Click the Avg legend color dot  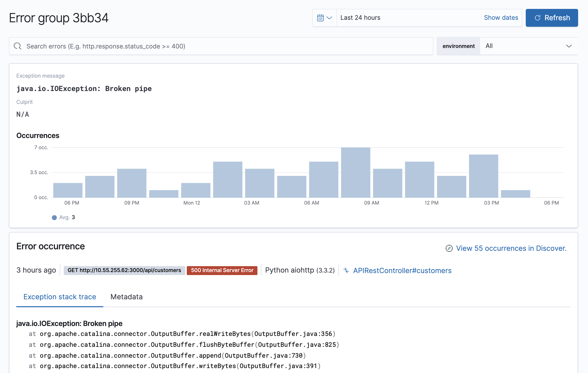[x=54, y=217]
